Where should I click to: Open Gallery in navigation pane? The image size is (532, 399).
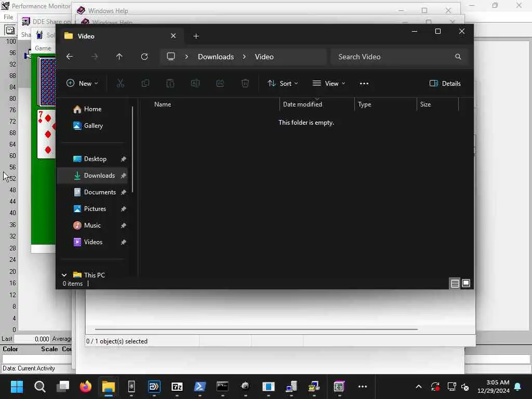point(92,126)
